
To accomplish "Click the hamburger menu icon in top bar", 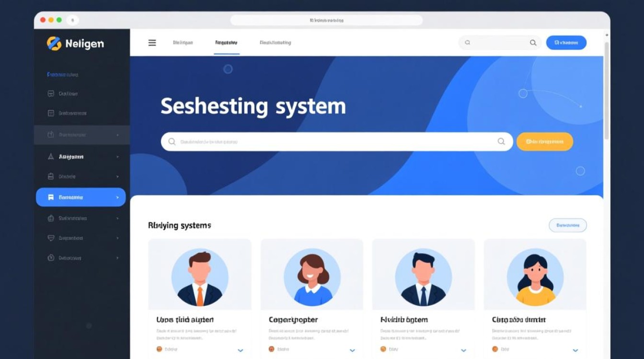I will click(152, 43).
